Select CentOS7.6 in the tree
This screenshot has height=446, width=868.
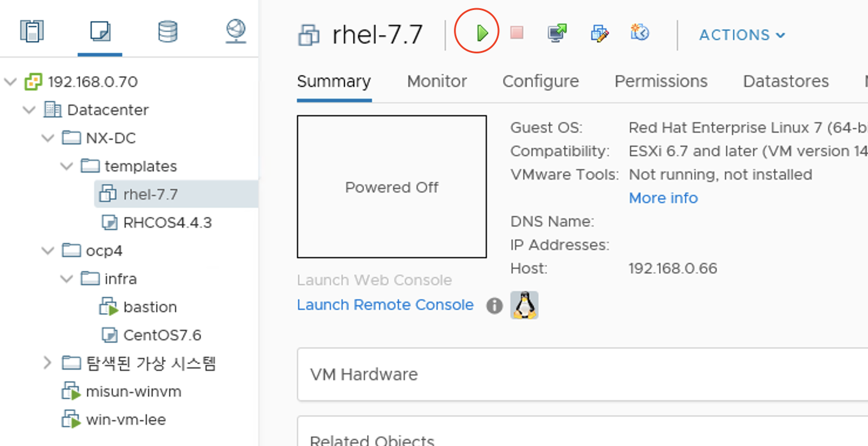click(x=162, y=335)
